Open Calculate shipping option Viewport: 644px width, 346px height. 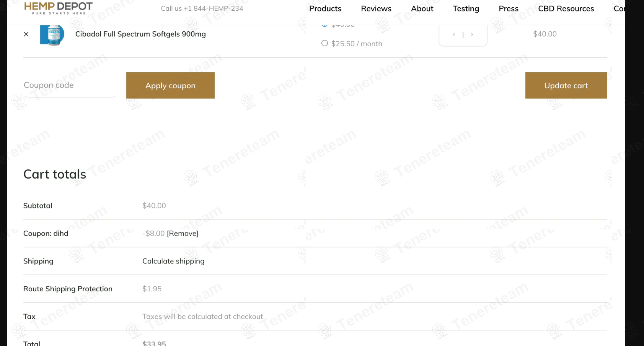click(x=173, y=261)
